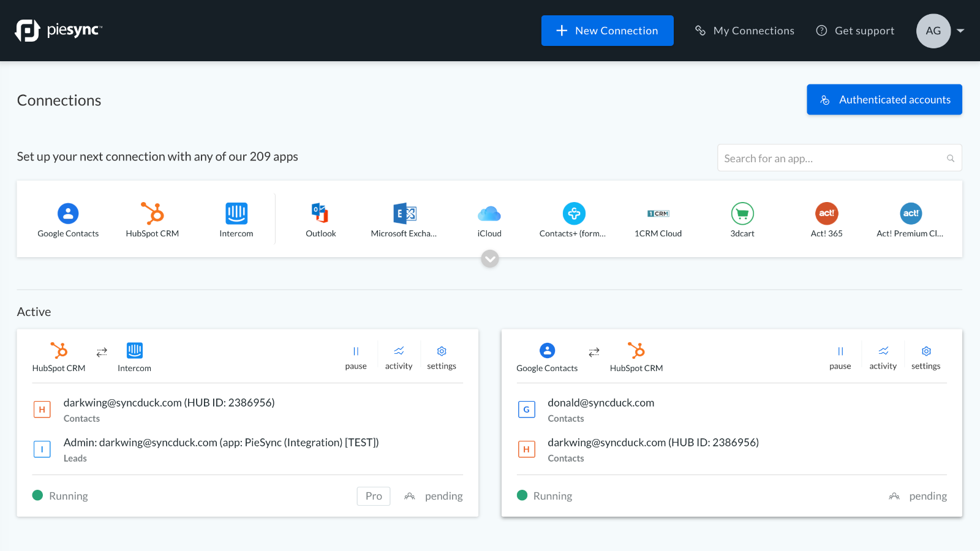Click the New Connection button
This screenshot has width=980, height=551.
[x=607, y=31]
